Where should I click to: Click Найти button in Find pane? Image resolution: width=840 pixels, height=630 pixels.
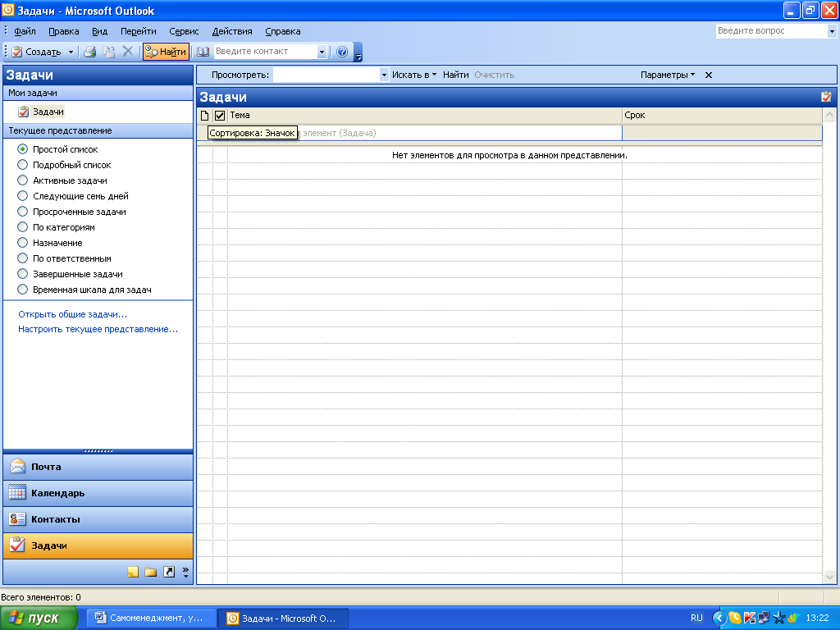[x=456, y=75]
